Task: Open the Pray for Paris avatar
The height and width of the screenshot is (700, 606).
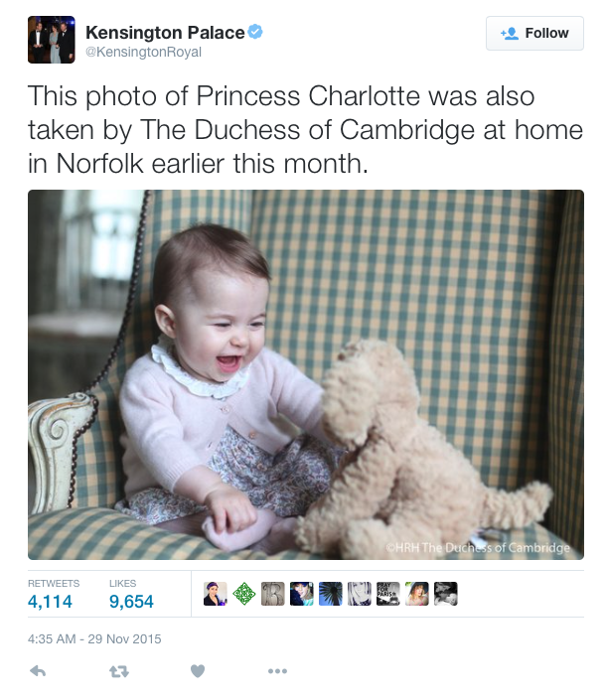Action: [388, 594]
